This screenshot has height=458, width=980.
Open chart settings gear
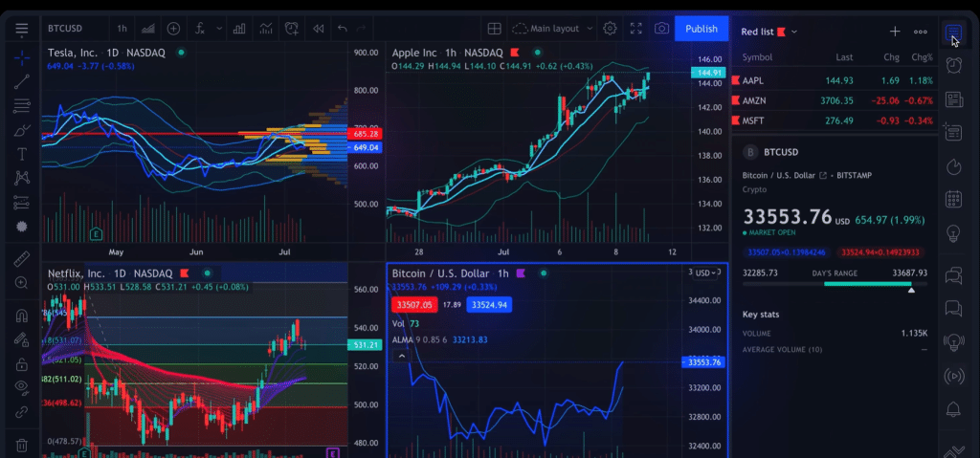(610, 29)
